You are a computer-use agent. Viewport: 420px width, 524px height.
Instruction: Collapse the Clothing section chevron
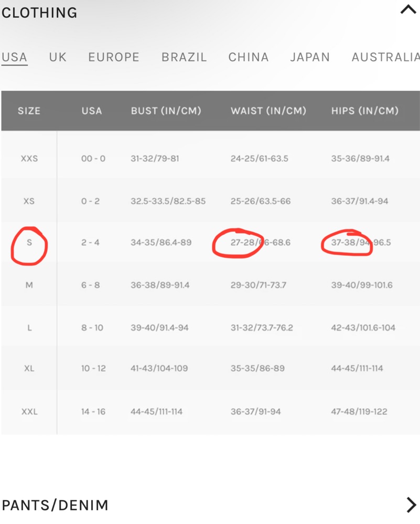click(x=408, y=10)
